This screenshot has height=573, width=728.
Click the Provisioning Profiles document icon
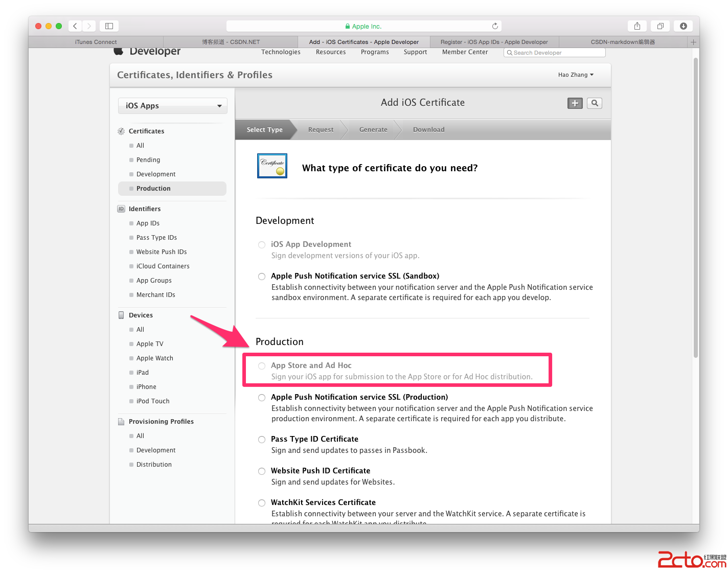tap(121, 422)
